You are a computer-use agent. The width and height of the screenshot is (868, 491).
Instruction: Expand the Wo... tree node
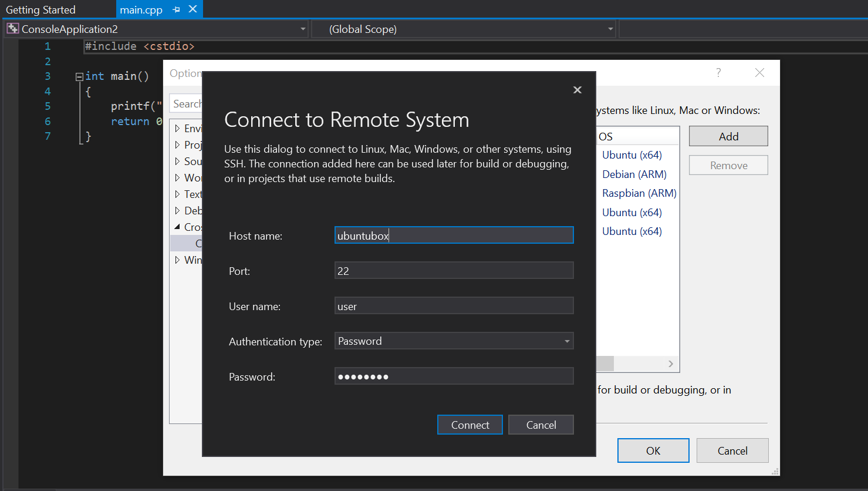(177, 177)
